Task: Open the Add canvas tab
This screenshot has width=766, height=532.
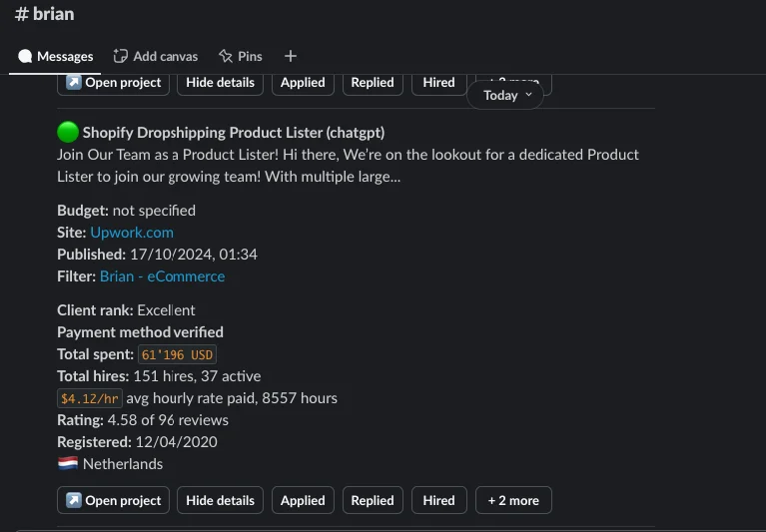Action: (156, 57)
